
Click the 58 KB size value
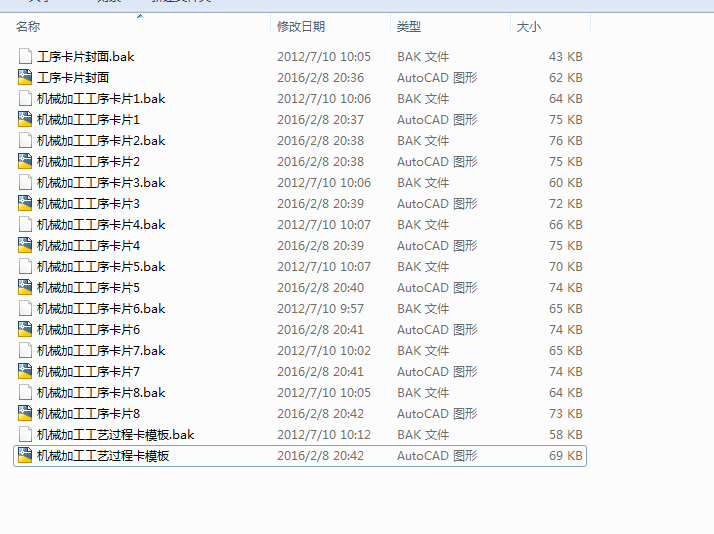566,434
